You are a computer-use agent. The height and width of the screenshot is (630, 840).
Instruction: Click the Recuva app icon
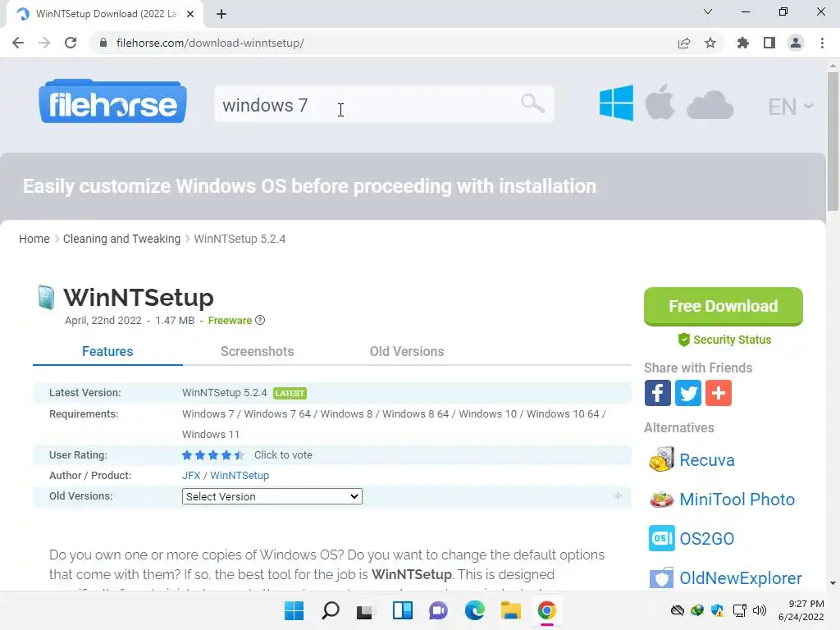coord(662,459)
